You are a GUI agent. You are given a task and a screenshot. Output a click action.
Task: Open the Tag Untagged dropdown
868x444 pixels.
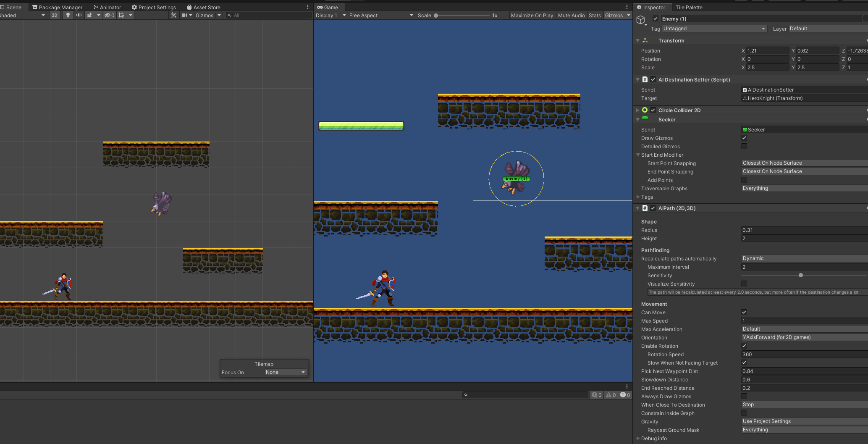(714, 29)
